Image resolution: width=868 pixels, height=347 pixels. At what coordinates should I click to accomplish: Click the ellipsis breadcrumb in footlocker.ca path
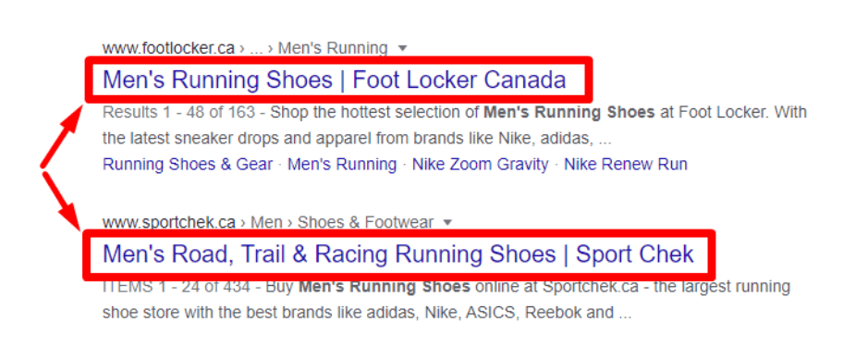[256, 50]
